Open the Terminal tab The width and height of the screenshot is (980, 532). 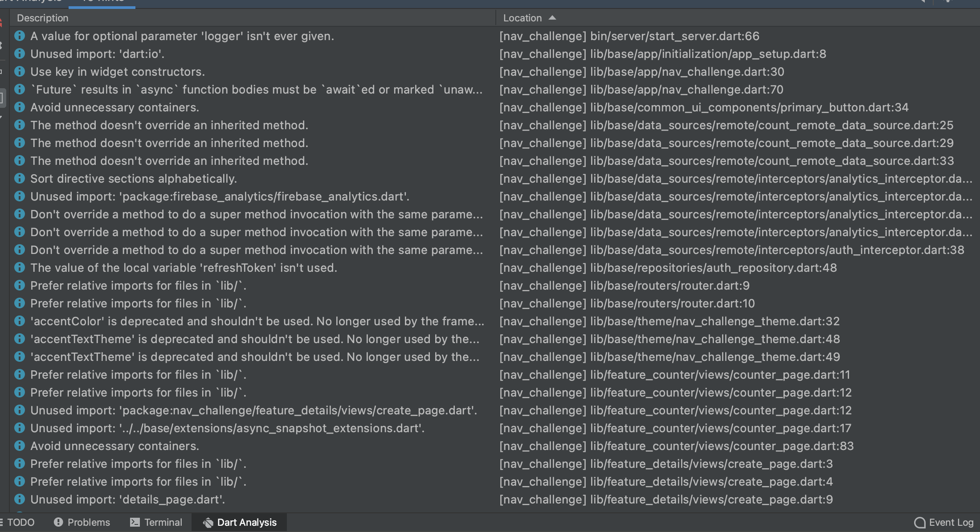162,522
